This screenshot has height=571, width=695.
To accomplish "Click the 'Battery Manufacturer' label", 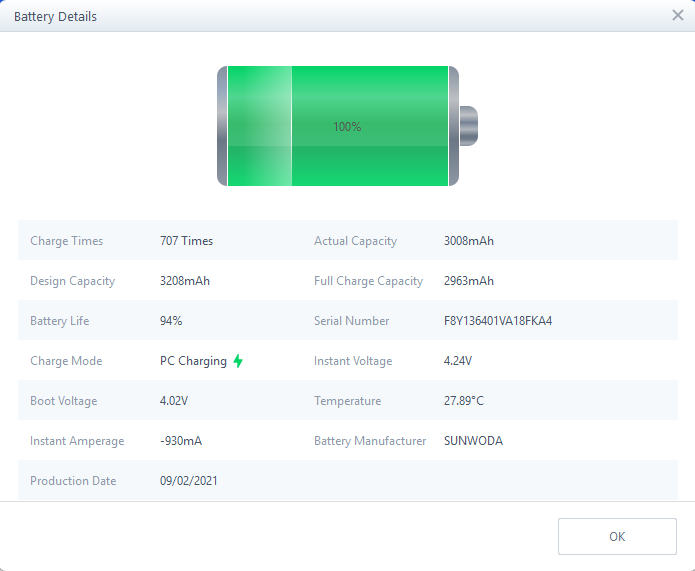I will pyautogui.click(x=370, y=441).
